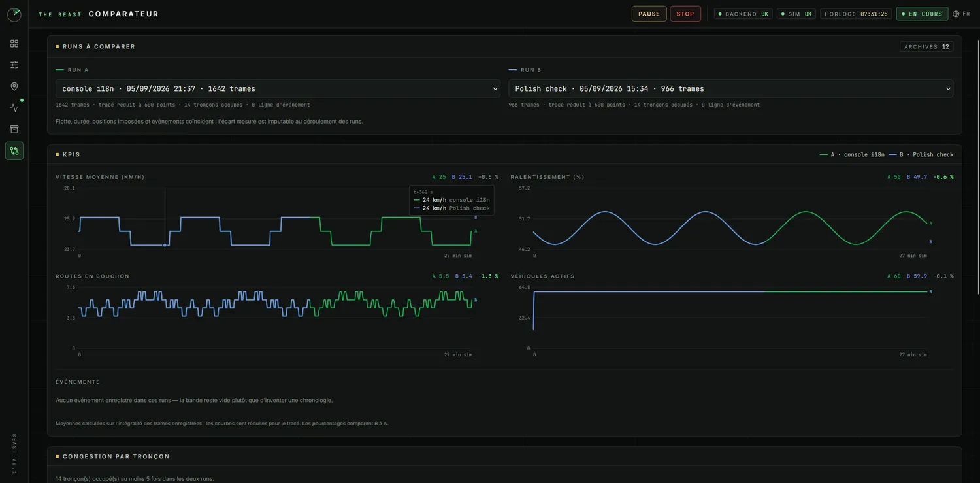Click The Beast gauge logo
Screen dimensions: 980x483
[x=14, y=14]
